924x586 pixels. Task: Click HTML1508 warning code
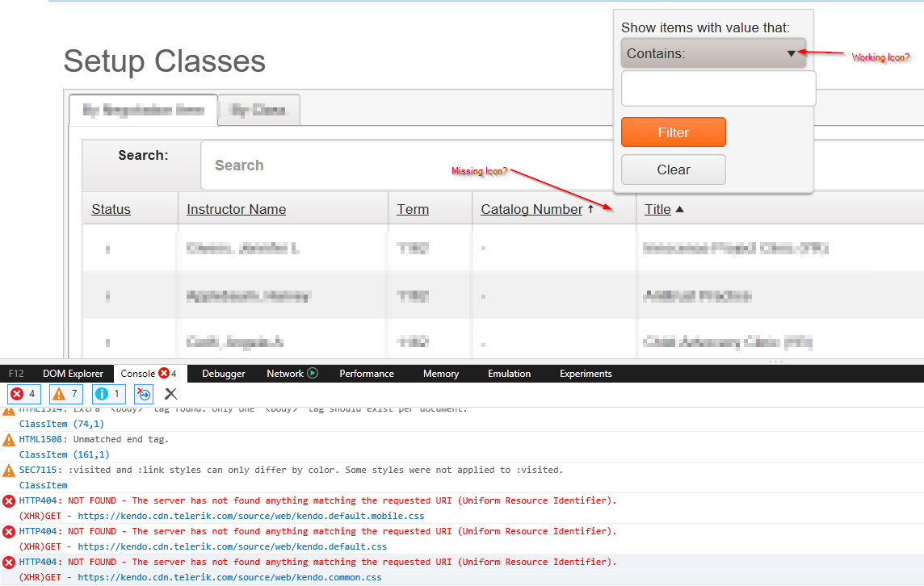pyautogui.click(x=40, y=439)
